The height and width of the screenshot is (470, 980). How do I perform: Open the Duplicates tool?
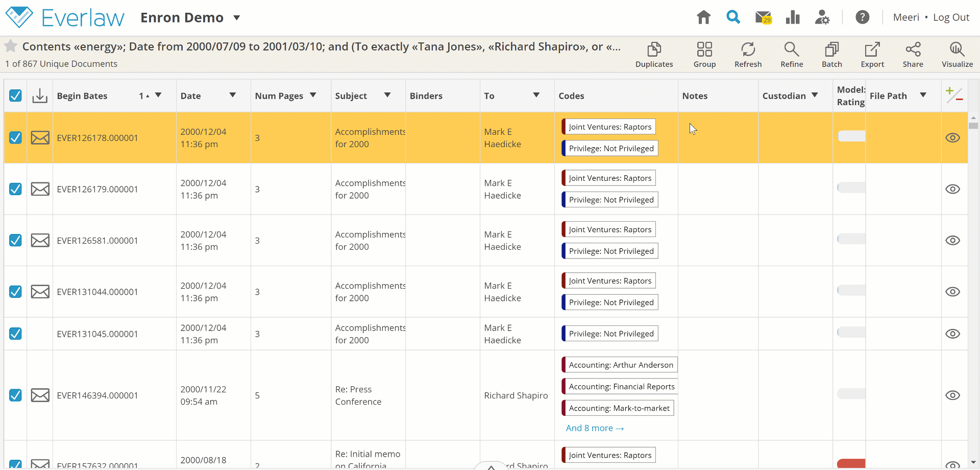[x=654, y=55]
